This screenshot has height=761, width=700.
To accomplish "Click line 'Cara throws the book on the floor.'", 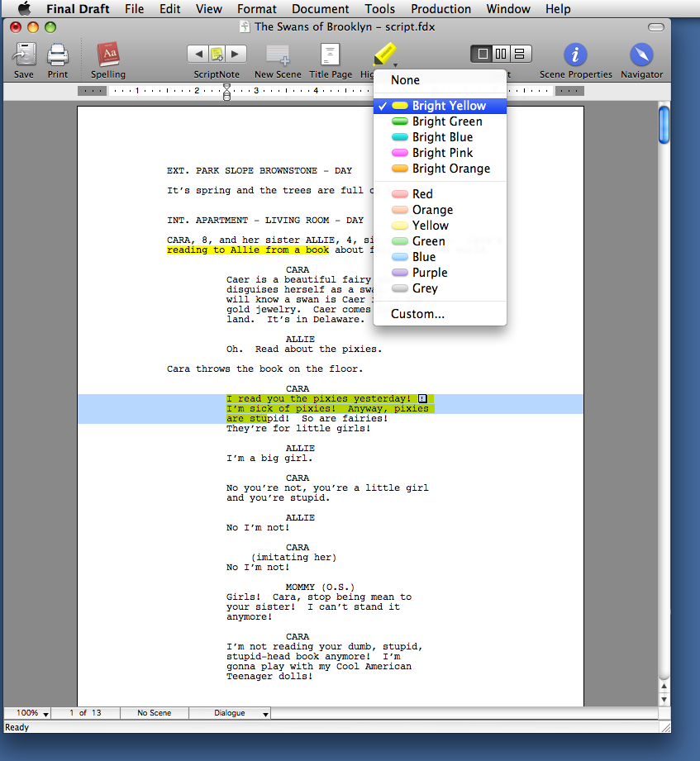I will 264,369.
